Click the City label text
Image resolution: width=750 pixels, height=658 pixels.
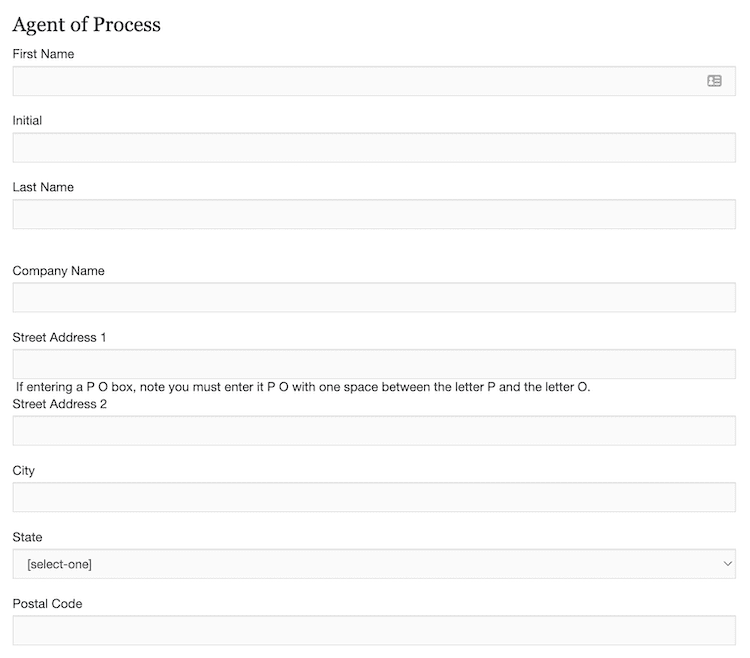(23, 470)
